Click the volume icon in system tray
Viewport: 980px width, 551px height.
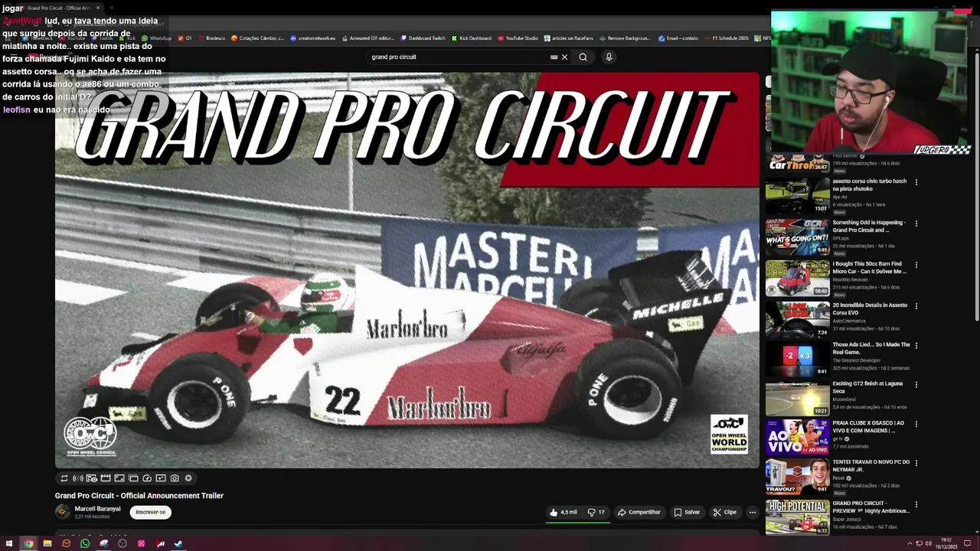point(928,543)
